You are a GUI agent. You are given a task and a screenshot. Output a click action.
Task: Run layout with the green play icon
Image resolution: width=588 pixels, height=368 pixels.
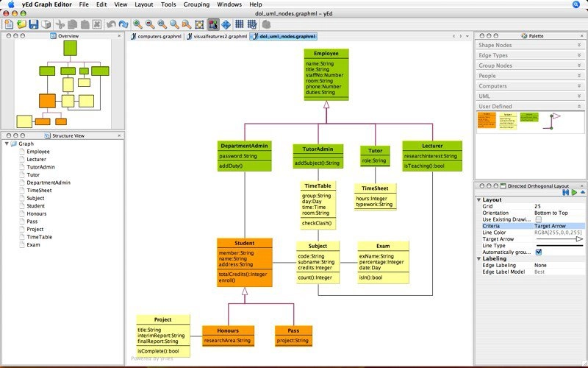pos(574,193)
